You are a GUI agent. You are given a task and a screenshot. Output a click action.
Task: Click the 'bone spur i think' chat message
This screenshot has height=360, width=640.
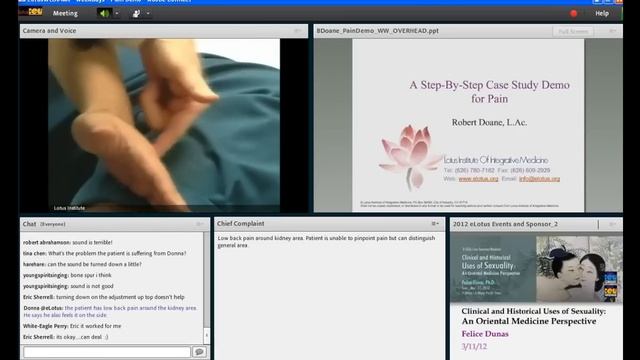67,276
